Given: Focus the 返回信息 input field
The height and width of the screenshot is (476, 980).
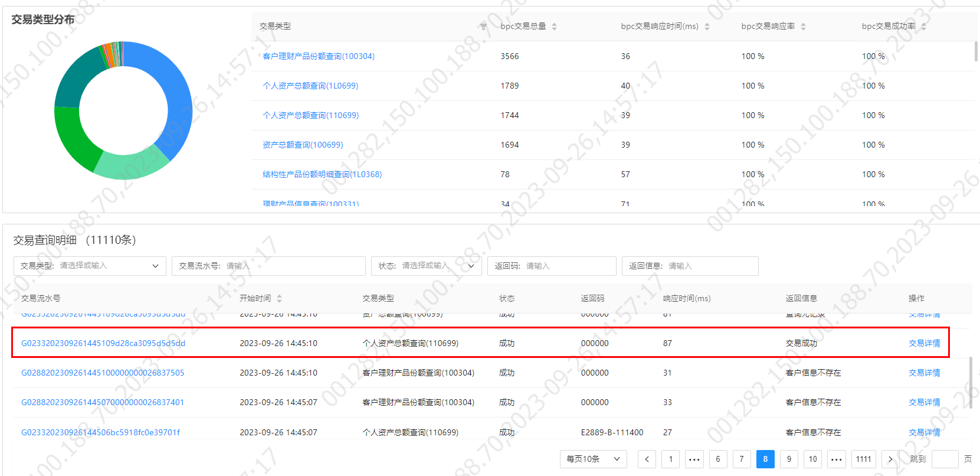Looking at the screenshot, I should click(x=690, y=266).
